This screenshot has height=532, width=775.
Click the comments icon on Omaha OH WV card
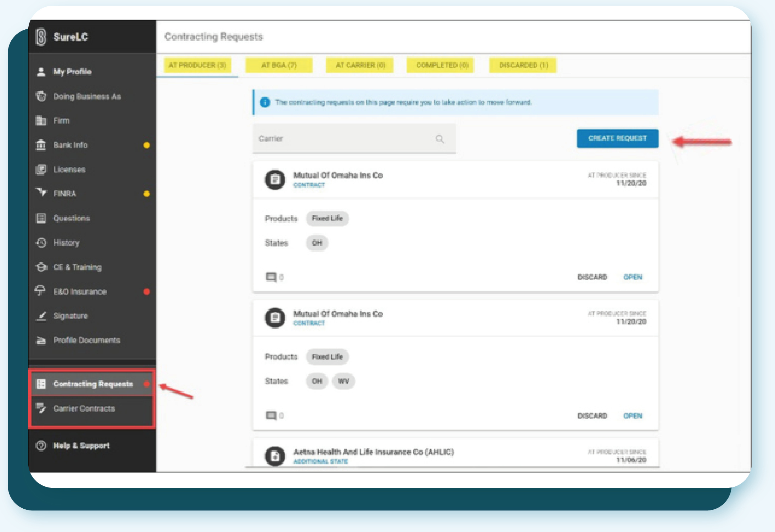pyautogui.click(x=271, y=415)
